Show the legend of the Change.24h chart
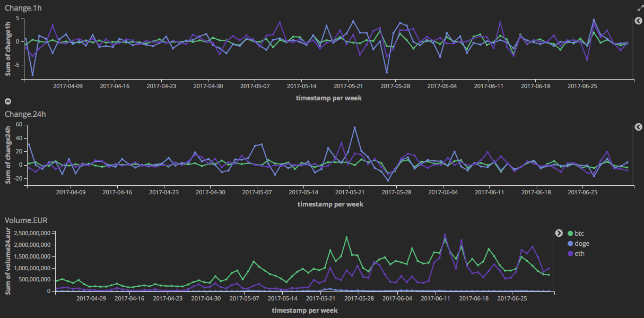The height and width of the screenshot is (318, 644). point(639,127)
